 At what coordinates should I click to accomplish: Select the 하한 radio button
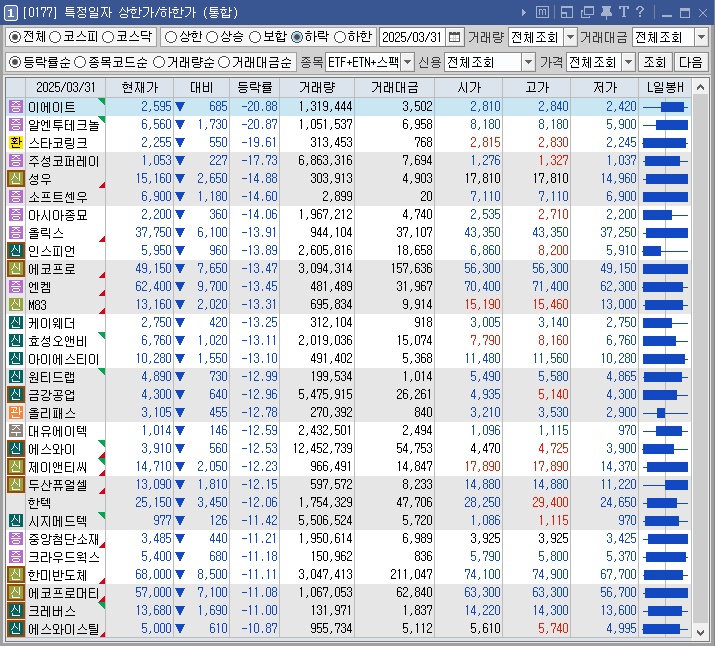tap(340, 37)
